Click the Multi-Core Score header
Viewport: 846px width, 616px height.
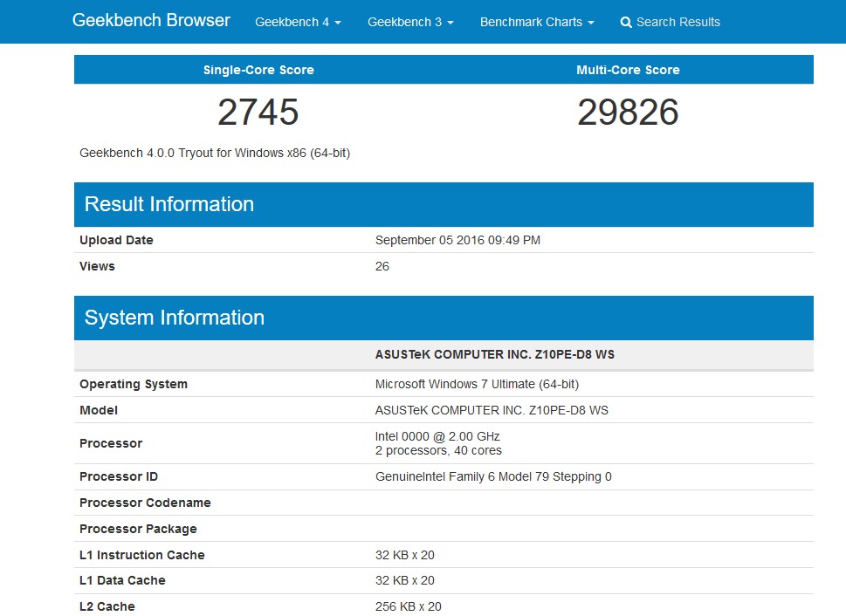[x=628, y=70]
